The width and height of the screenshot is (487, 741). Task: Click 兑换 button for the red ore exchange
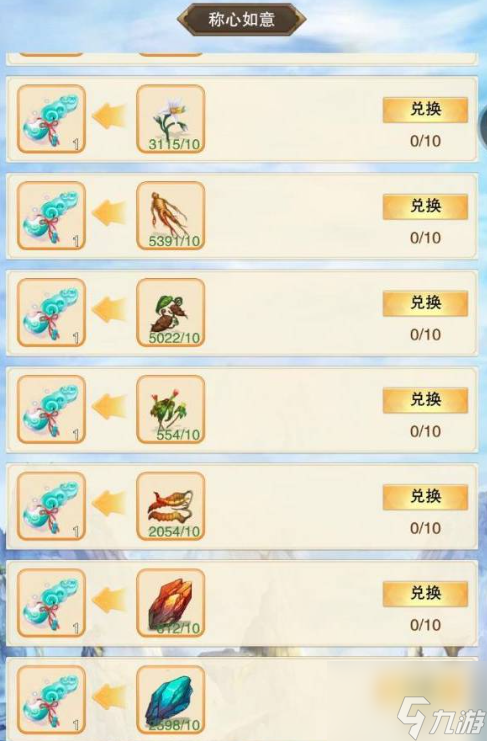(x=425, y=594)
